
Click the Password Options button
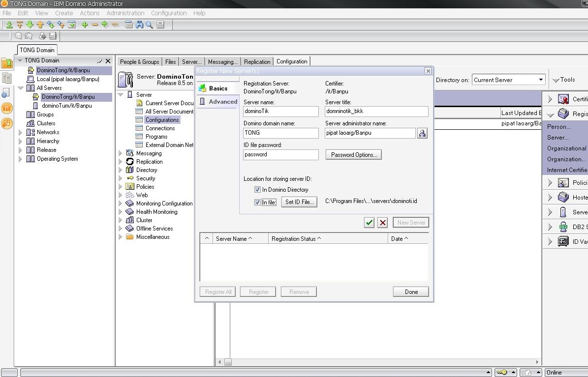coord(354,155)
